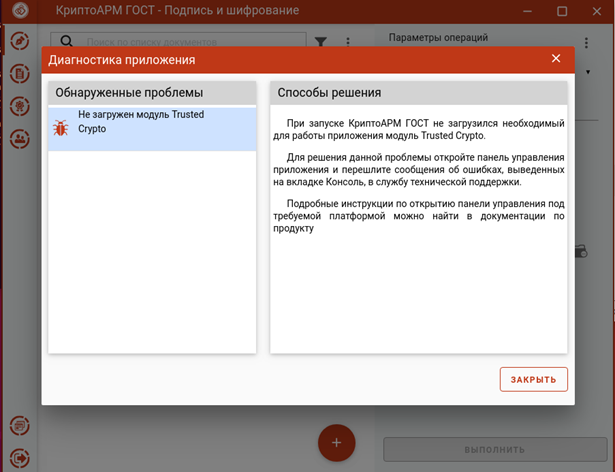Select the 'Не загружен модуль Trusted Crypto' problem
The height and width of the screenshot is (472, 615).
pos(152,129)
